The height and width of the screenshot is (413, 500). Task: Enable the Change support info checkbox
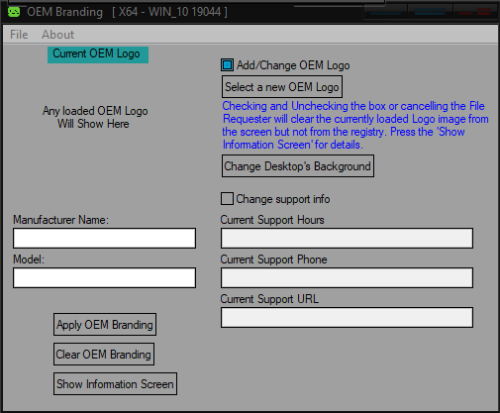click(227, 198)
